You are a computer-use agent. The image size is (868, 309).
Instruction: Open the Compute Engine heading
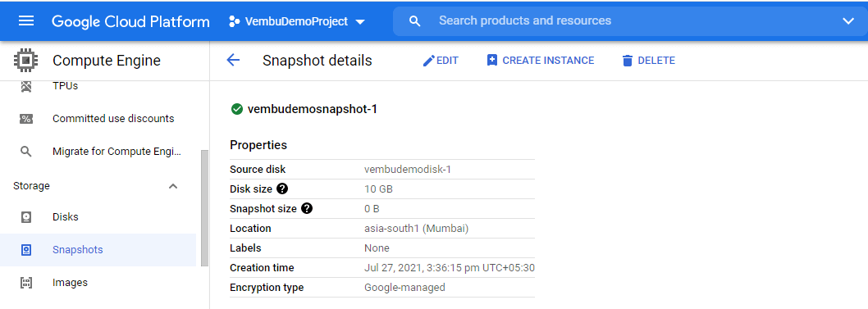pos(107,61)
